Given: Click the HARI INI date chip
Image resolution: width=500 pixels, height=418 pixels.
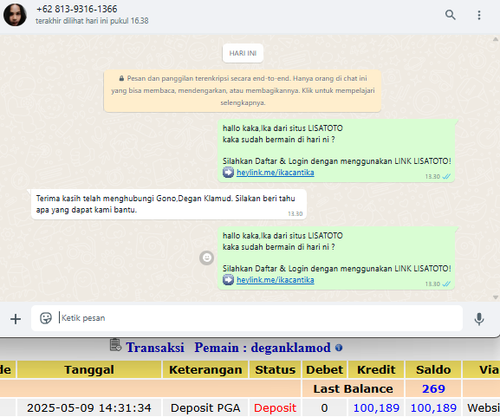Looking at the screenshot, I should (x=243, y=53).
